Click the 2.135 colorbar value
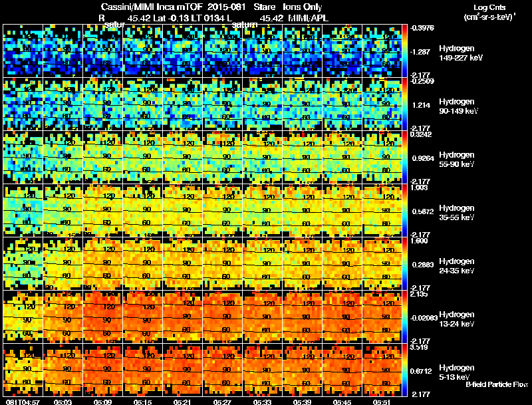 [x=419, y=294]
